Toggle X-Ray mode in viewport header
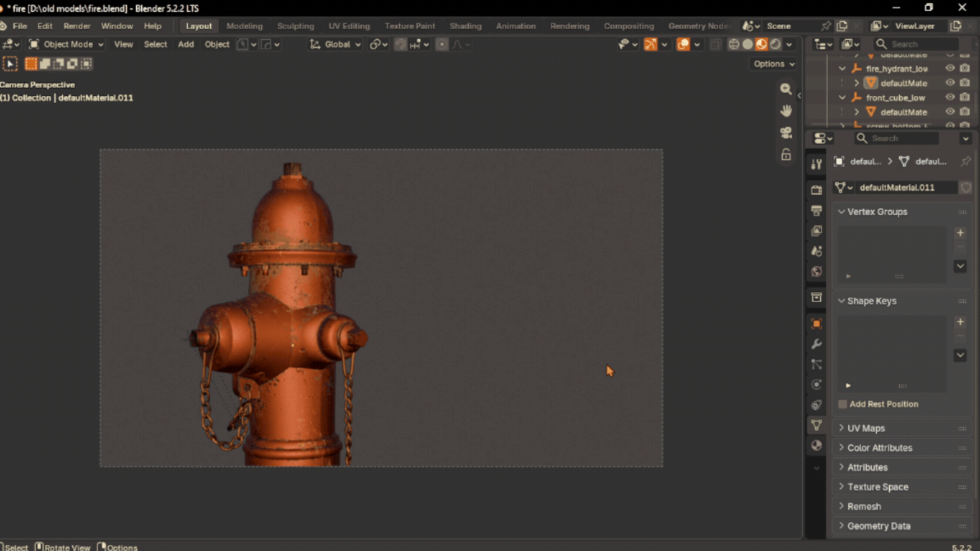Image resolution: width=980 pixels, height=551 pixels. (715, 44)
